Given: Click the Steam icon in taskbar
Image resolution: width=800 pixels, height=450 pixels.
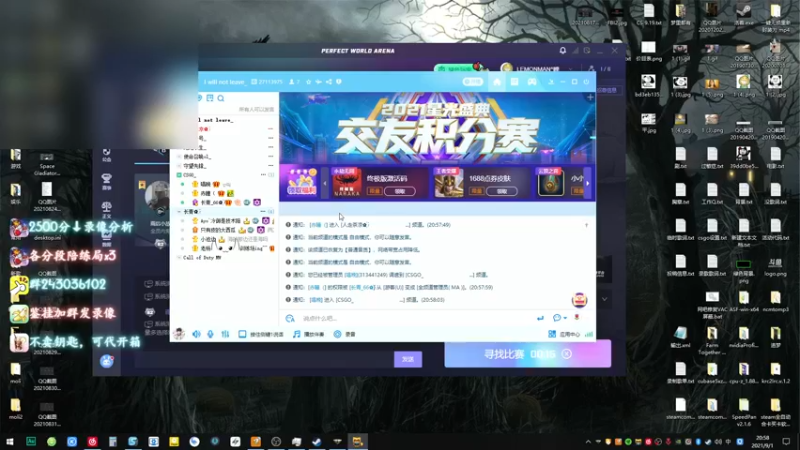Looking at the screenshot, I should pyautogui.click(x=317, y=442).
